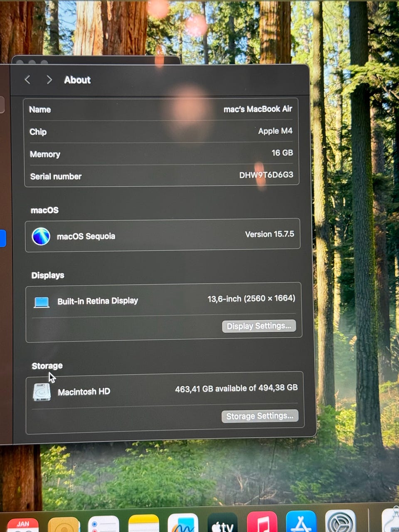Screen dimensions: 399x532
Task: Click the "About" window title
Action: (x=77, y=80)
